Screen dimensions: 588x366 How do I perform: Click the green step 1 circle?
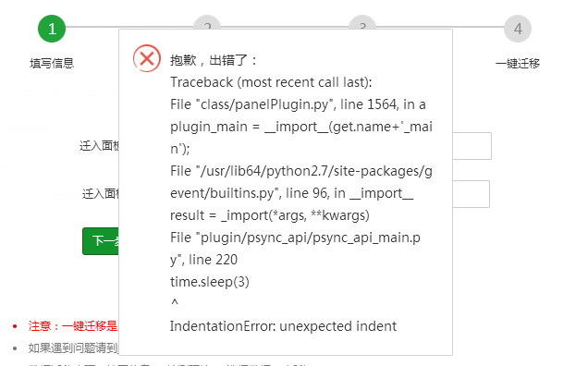[52, 29]
